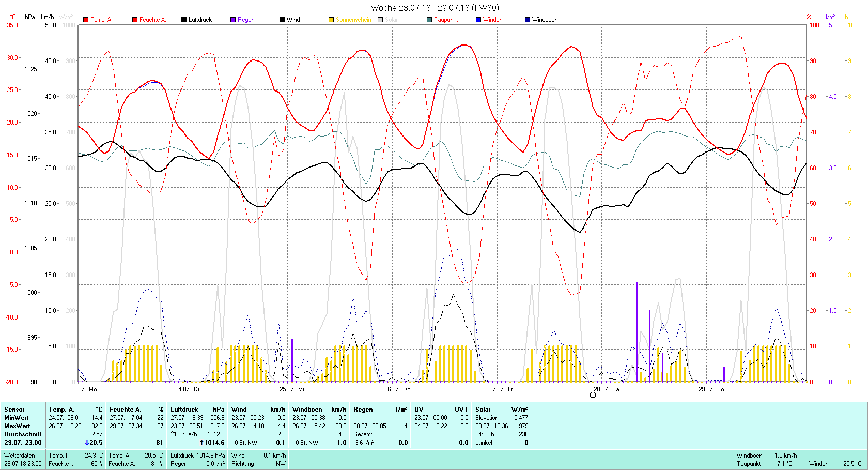868x470 pixels.
Task: Click the Sensor header in statistics table
Action: pos(14,409)
